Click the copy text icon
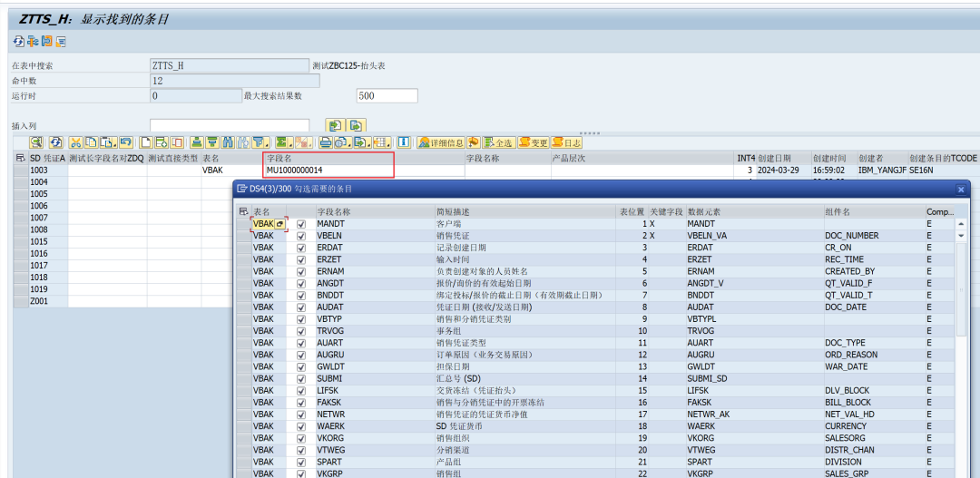This screenshot has height=478, width=980. (91, 142)
